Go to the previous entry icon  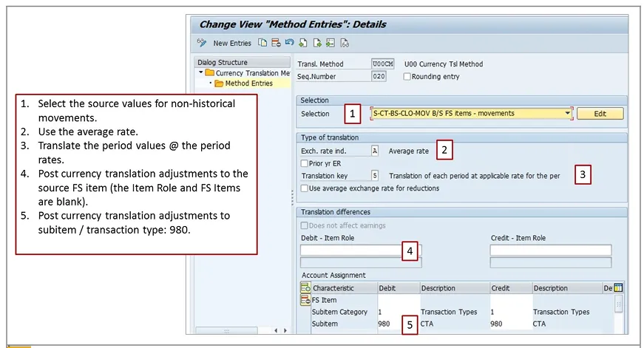pyautogui.click(x=303, y=44)
